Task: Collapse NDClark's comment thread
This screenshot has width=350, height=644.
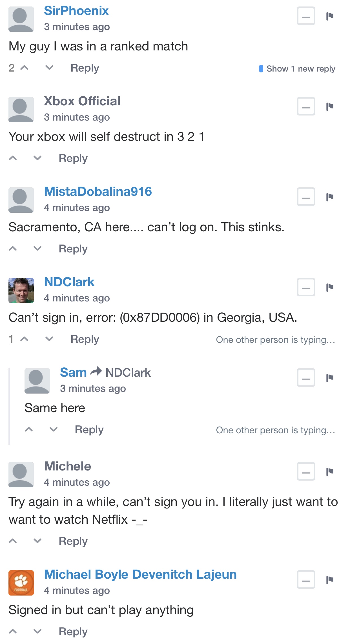Action: click(x=306, y=287)
